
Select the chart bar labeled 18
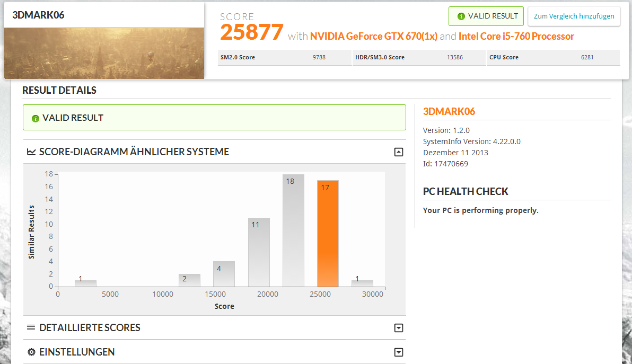point(293,230)
